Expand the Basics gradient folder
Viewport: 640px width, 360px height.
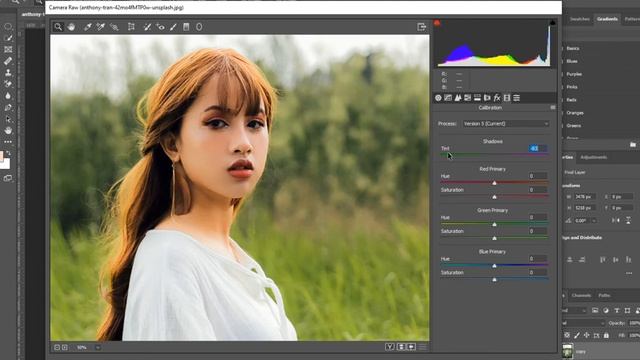(572, 48)
